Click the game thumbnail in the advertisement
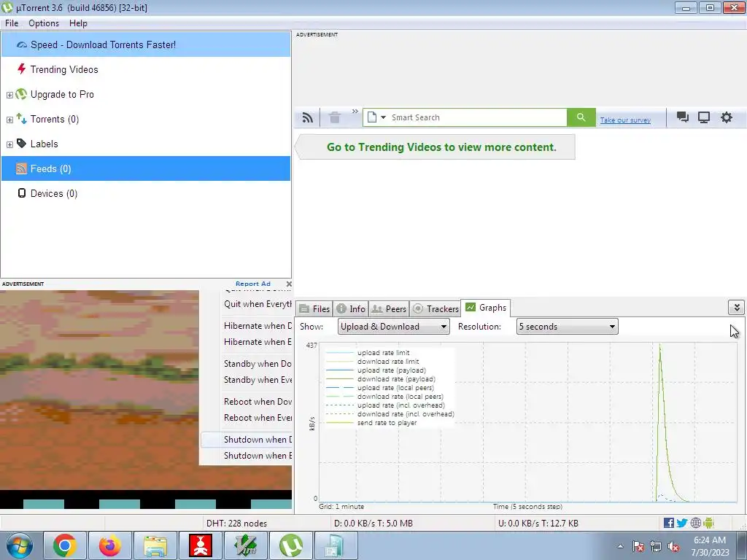 [x=99, y=391]
